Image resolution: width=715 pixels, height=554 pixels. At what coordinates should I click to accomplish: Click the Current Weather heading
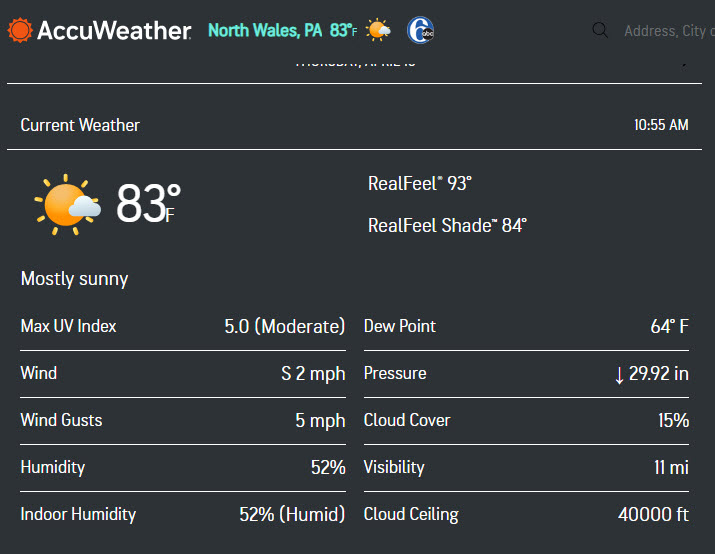(80, 125)
